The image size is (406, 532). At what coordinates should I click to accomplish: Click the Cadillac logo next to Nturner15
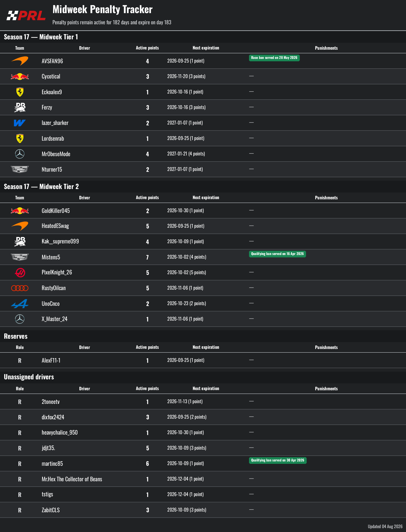coord(20,169)
